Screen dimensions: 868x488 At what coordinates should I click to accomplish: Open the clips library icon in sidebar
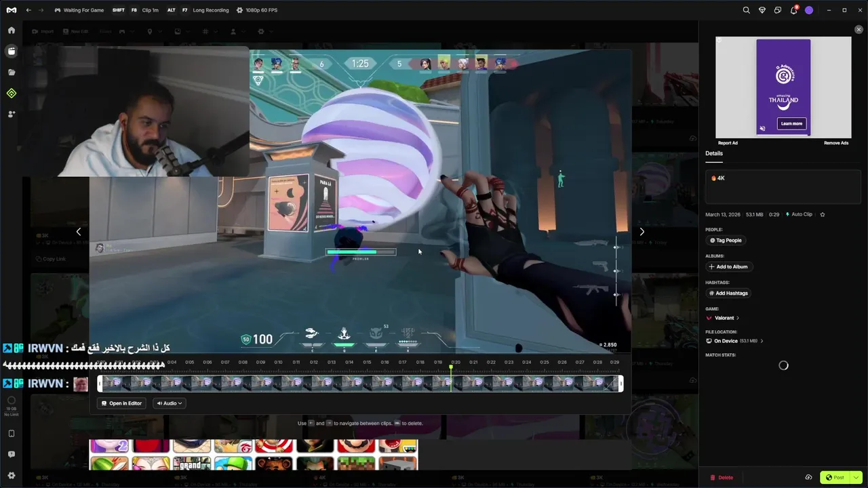coord(12,51)
